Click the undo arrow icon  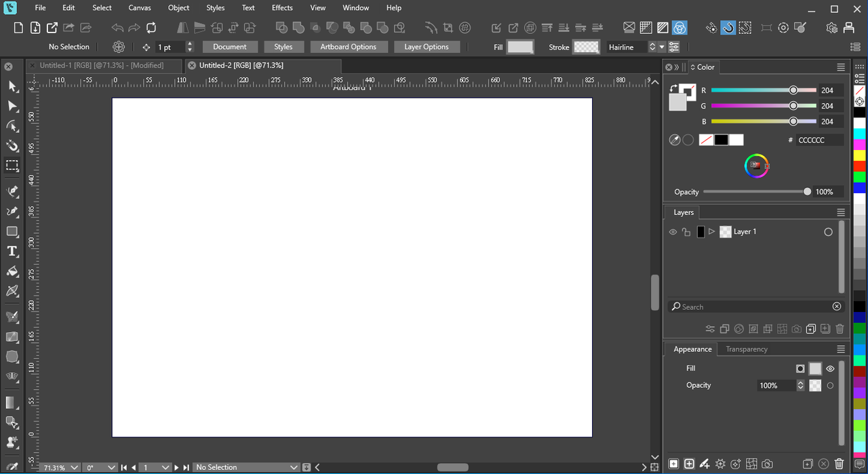(x=117, y=28)
